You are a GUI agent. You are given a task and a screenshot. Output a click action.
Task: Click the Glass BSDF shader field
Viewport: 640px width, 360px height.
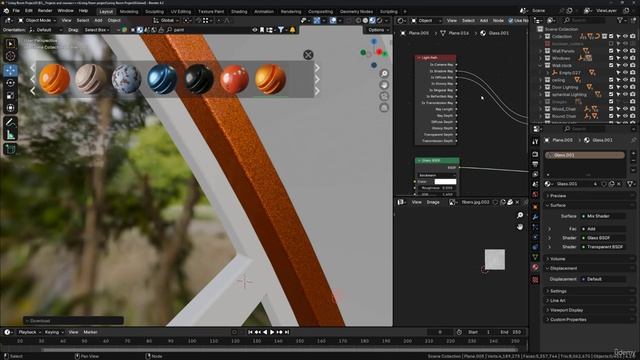coord(603,238)
